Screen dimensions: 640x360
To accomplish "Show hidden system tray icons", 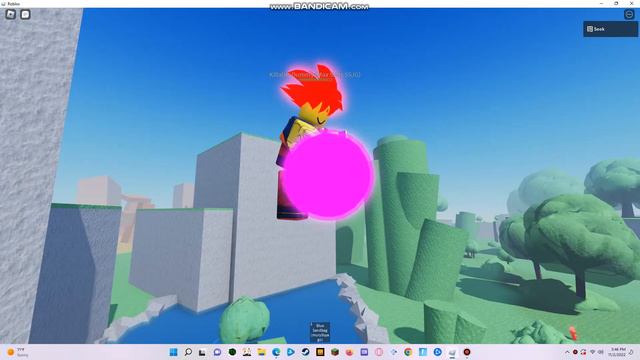I will pos(567,352).
